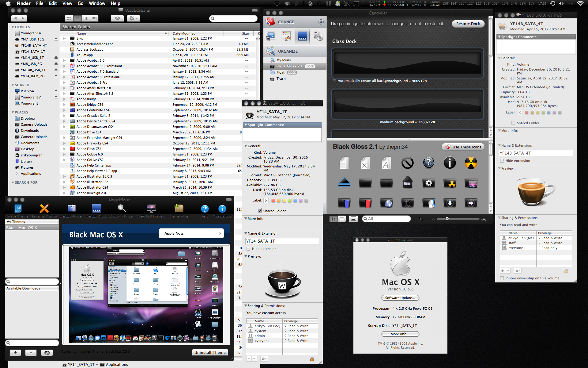Collapse DEVICES section in Finder sidebar

(13, 27)
